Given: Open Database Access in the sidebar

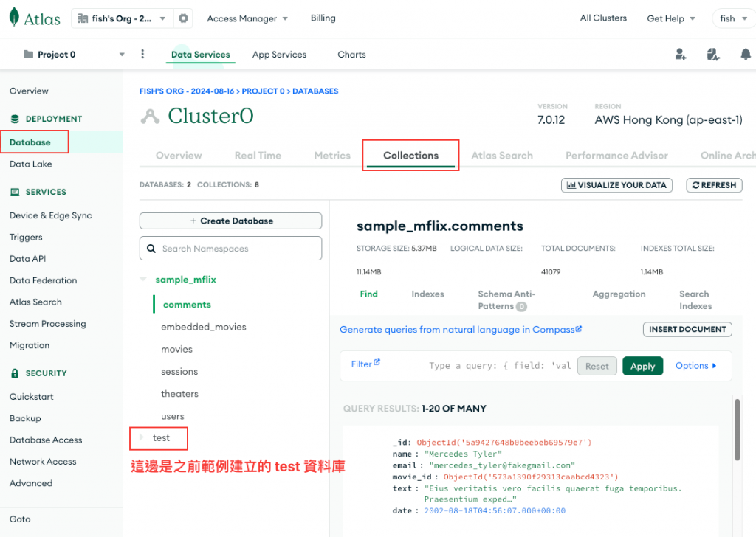Looking at the screenshot, I should coord(46,440).
